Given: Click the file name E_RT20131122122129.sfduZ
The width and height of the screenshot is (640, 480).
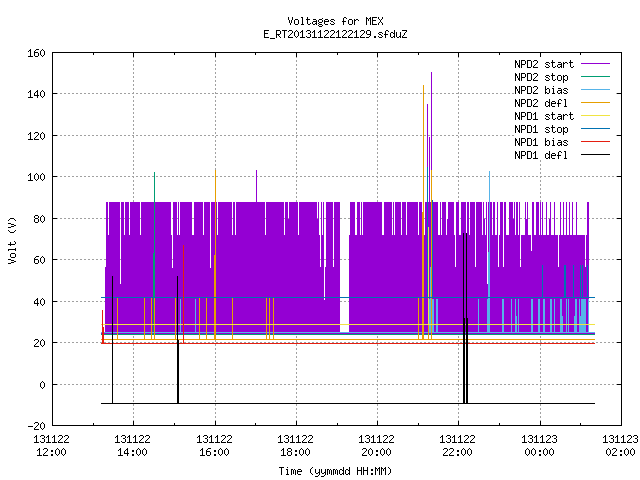Looking at the screenshot, I should coord(335,34).
